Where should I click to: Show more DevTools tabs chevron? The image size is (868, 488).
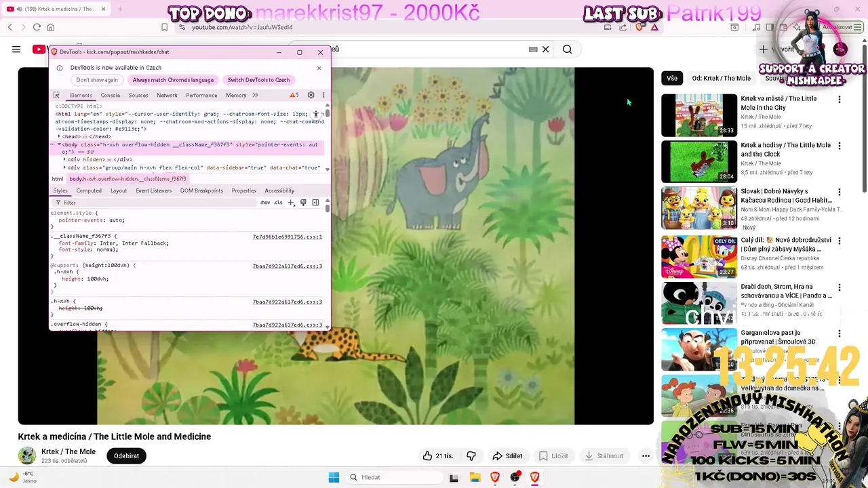[x=255, y=95]
